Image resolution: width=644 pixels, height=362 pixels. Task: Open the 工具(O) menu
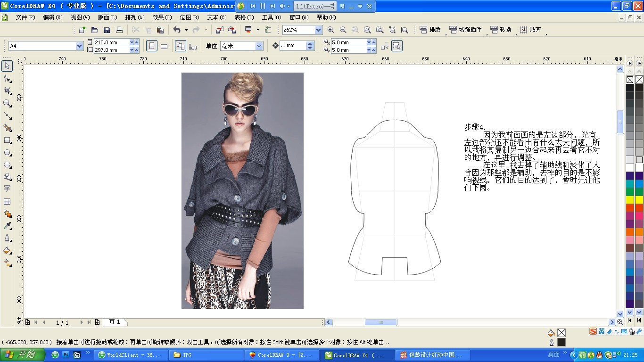click(272, 17)
